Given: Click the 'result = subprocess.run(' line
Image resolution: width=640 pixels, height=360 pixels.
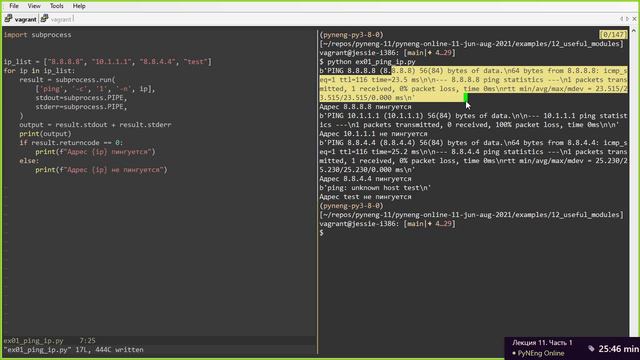Looking at the screenshot, I should point(67,80).
